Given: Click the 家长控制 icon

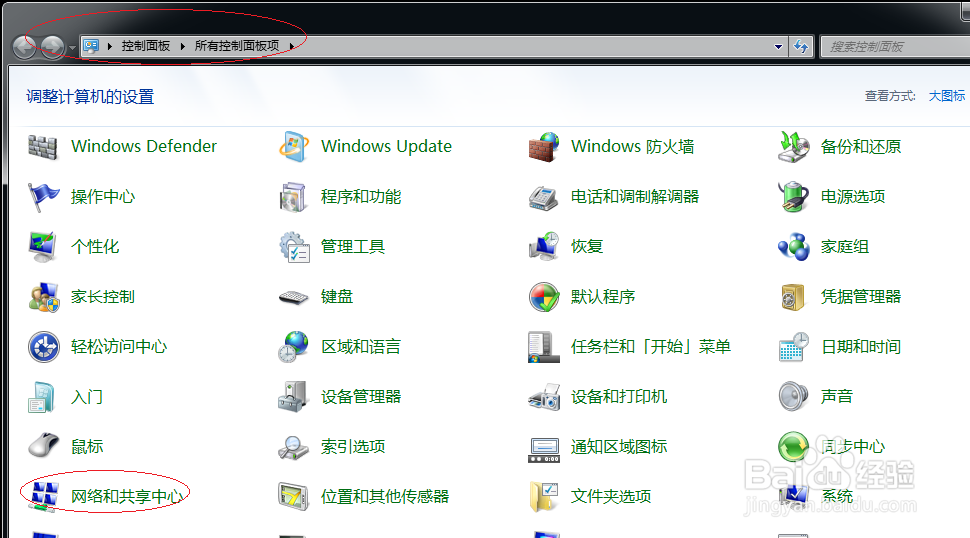Looking at the screenshot, I should point(43,297).
